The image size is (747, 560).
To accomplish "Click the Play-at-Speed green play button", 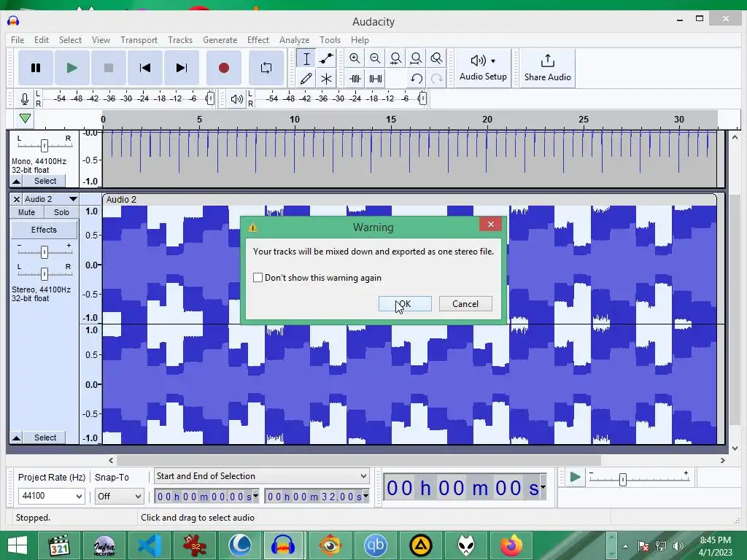I will [x=575, y=477].
